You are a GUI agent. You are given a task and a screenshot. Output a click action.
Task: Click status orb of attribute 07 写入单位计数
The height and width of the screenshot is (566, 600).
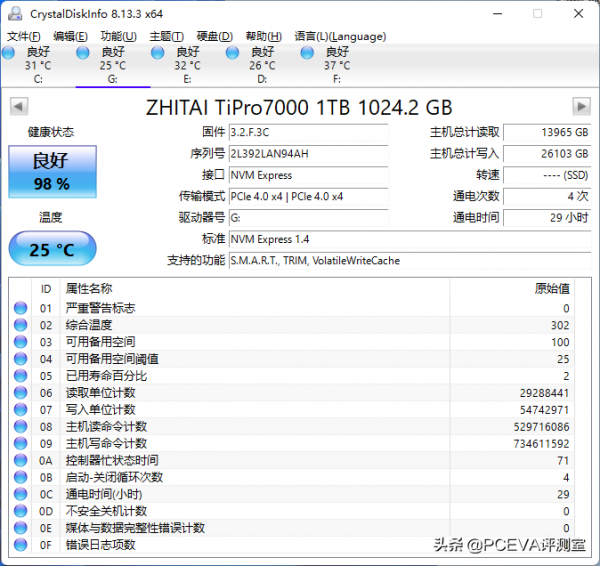pyautogui.click(x=21, y=409)
